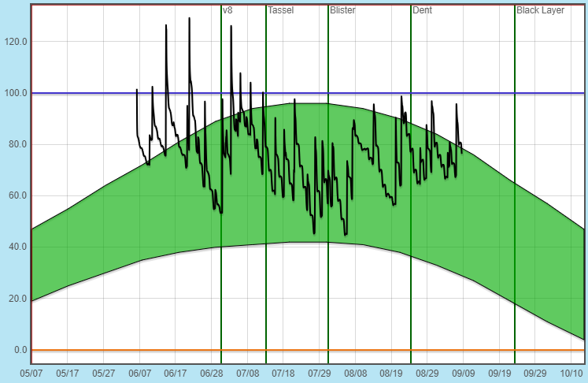Click the 09/29 date label
Screen dimensions: 588x383
(x=535, y=374)
